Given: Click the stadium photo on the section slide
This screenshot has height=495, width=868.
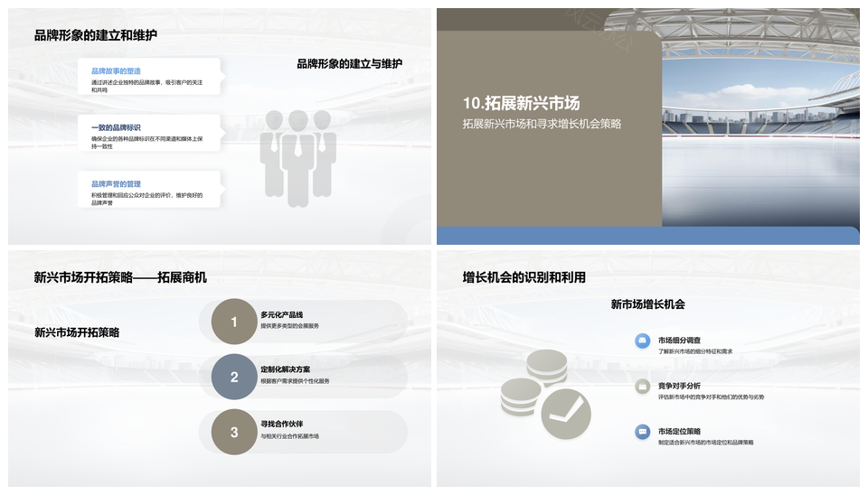Looking at the screenshot, I should pos(759,117).
